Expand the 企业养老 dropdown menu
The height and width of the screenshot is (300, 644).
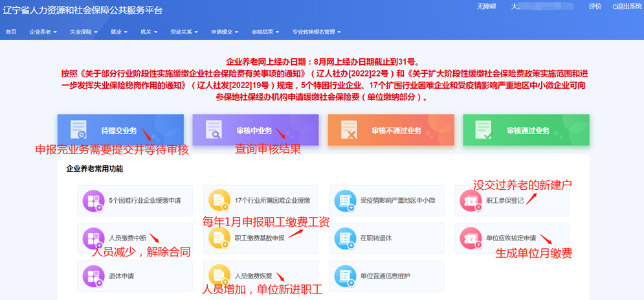[x=43, y=32]
